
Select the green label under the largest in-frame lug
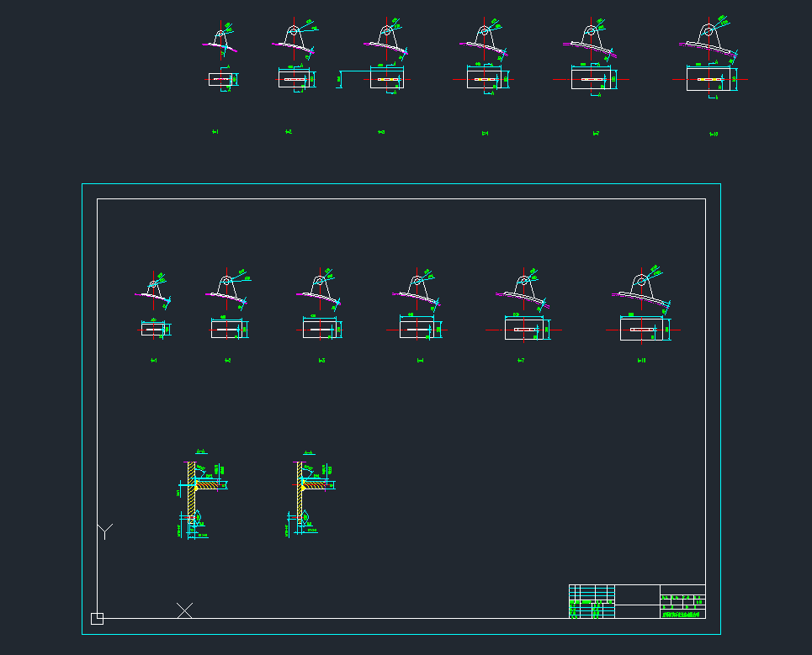[642, 361]
